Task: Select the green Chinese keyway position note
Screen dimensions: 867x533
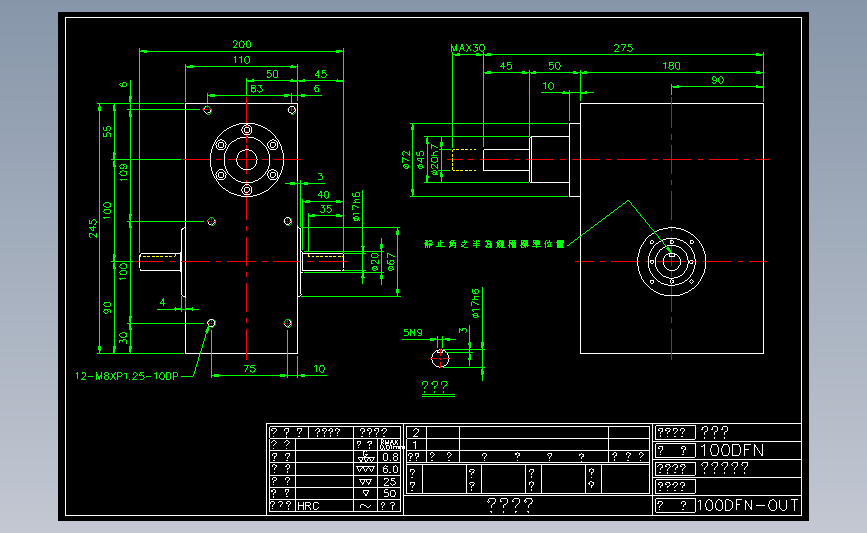Action: [x=494, y=244]
